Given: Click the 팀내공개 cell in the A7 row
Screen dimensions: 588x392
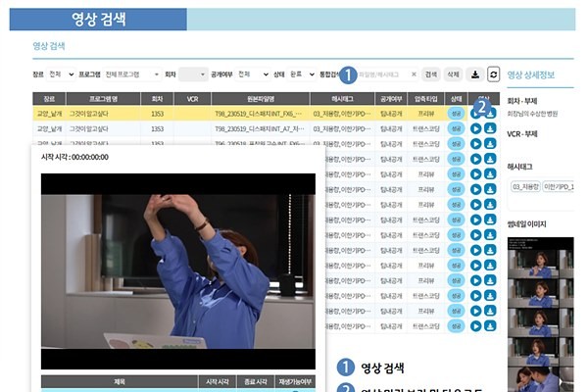Looking at the screenshot, I should [x=391, y=128].
